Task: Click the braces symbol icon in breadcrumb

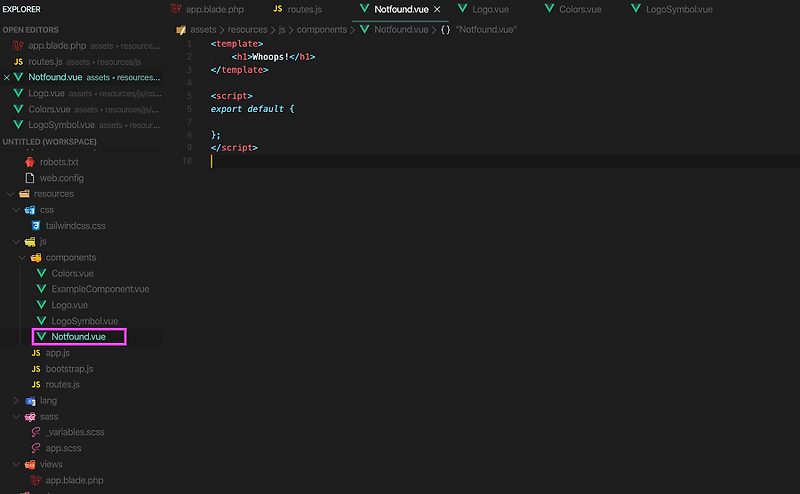Action: [445, 30]
